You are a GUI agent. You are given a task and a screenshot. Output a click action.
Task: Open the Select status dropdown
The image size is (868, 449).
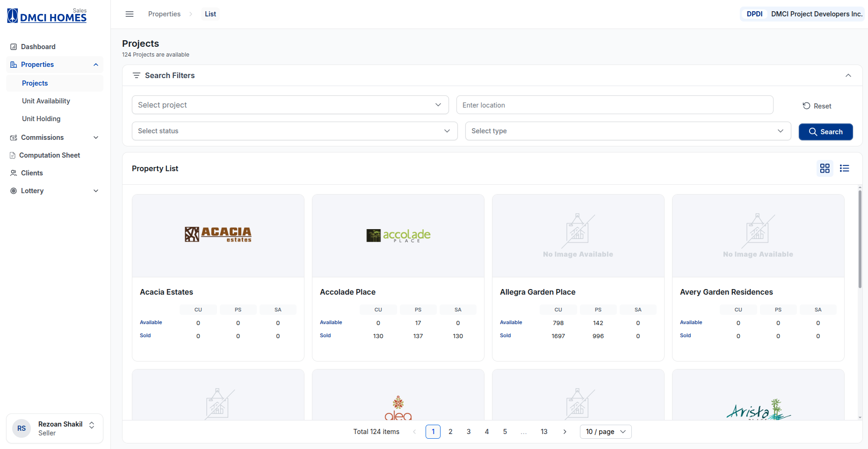pos(295,131)
